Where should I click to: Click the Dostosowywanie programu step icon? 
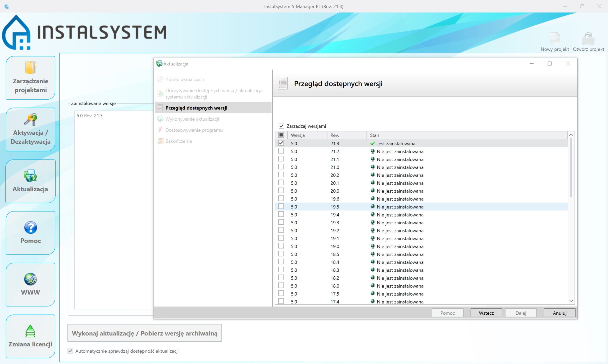coord(160,130)
